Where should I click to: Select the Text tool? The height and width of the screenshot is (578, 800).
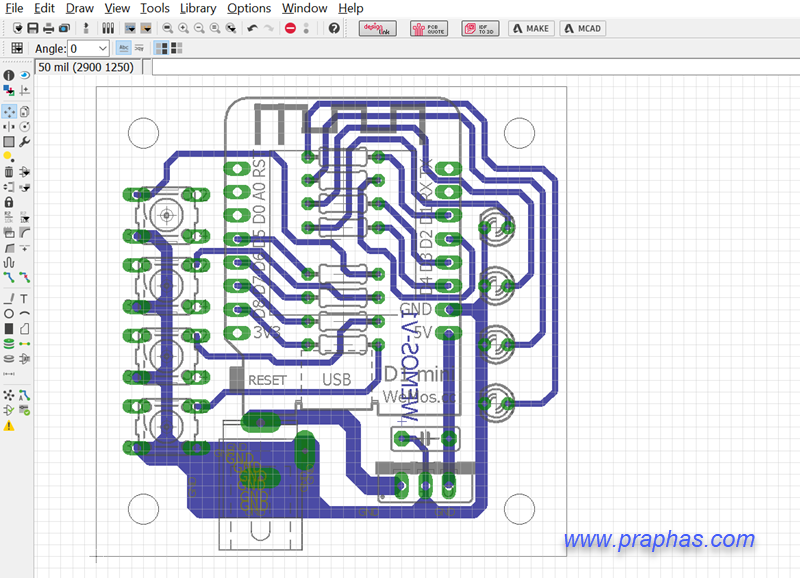tap(24, 298)
